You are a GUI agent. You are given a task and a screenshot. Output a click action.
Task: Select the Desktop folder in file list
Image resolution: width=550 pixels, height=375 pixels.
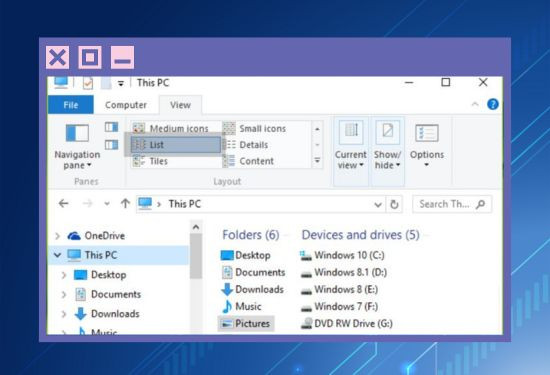click(x=246, y=255)
